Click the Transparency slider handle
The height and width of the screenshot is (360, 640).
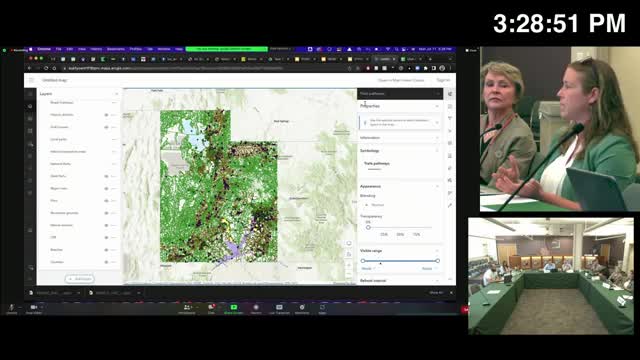[368, 227]
